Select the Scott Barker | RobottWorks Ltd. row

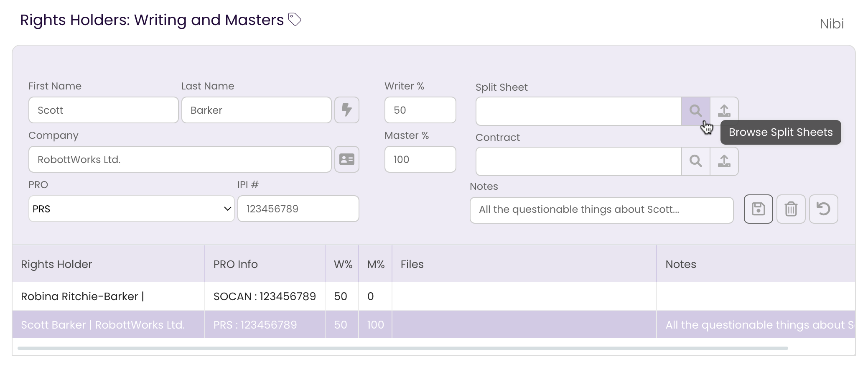[434, 325]
